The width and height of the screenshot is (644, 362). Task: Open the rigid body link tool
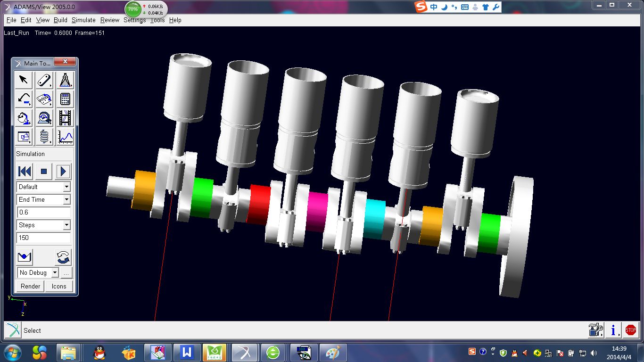(44, 81)
